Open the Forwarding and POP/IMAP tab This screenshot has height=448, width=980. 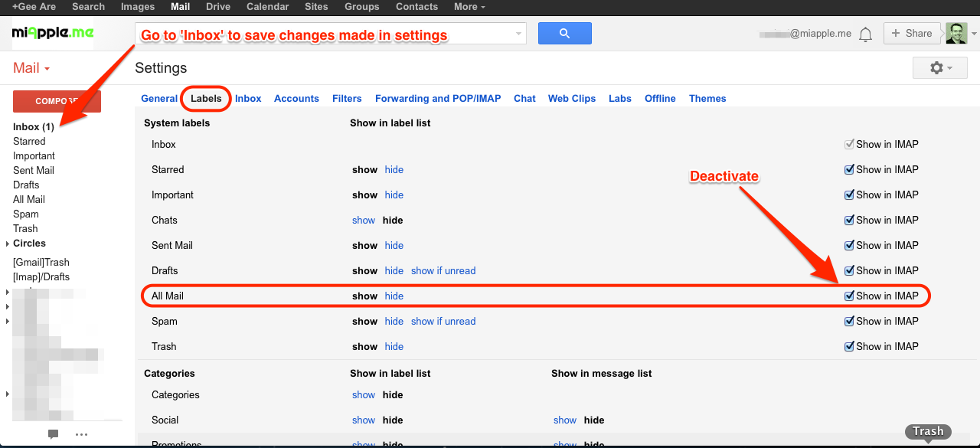coord(437,99)
